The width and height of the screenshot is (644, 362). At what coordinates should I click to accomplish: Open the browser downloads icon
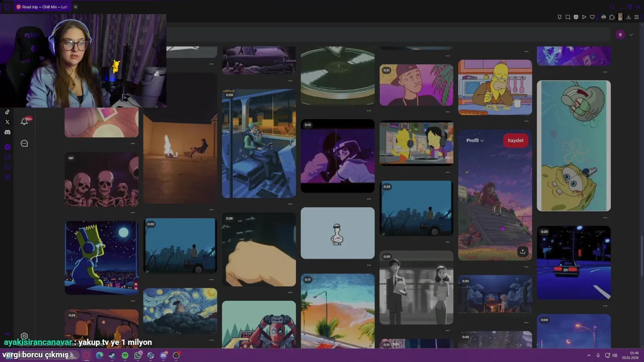click(x=628, y=17)
